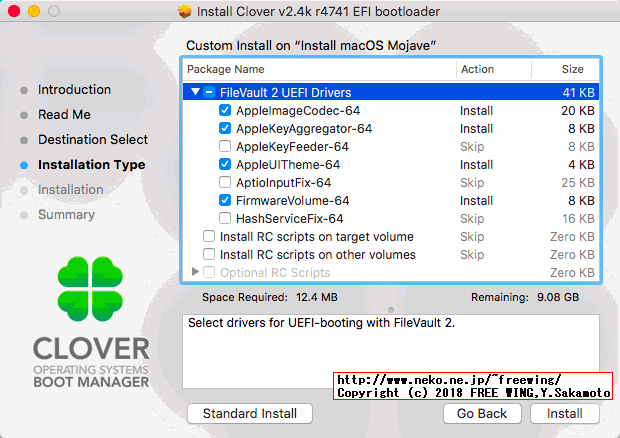The image size is (620, 438).
Task: Uncheck FirmwareVolume-64
Action: [225, 200]
